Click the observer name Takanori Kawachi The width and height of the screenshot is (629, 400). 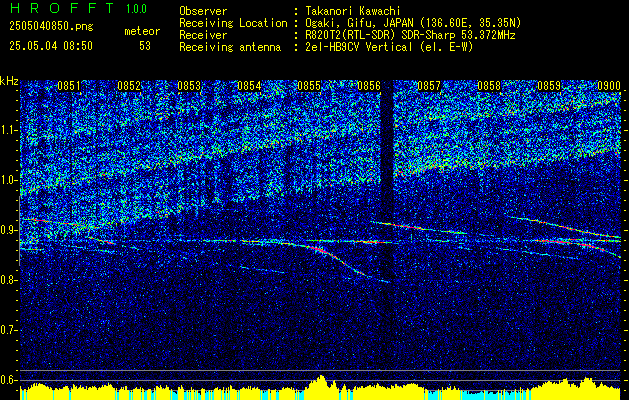[x=353, y=11]
